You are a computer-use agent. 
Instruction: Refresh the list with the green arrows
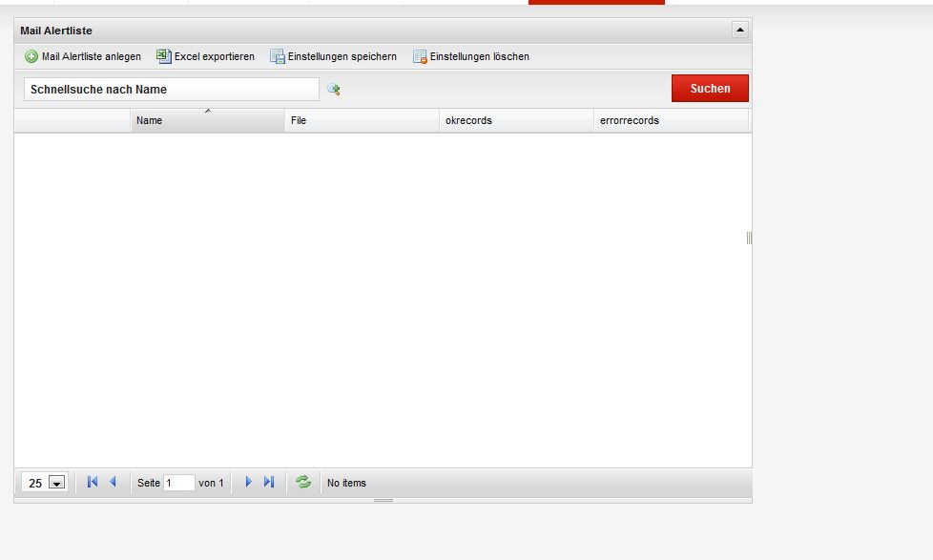pos(303,483)
